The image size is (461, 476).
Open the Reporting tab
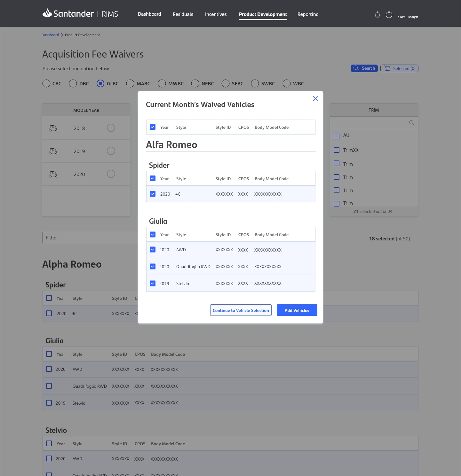(x=308, y=14)
